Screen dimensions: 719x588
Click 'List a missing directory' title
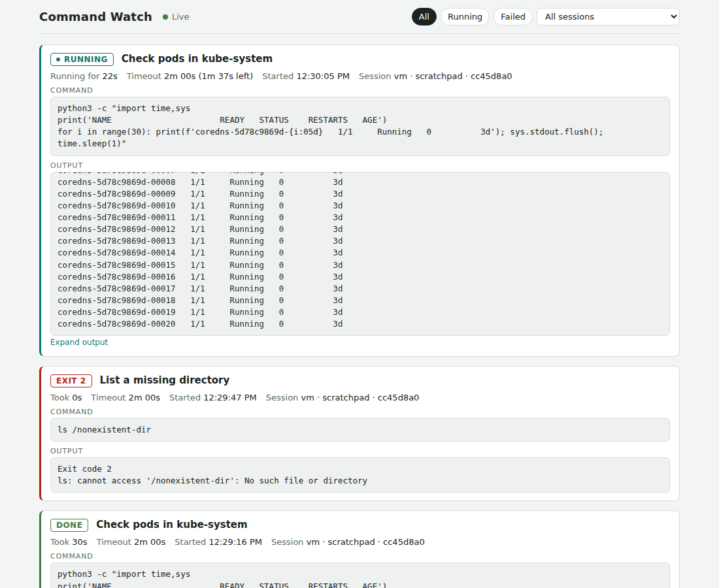pos(165,380)
